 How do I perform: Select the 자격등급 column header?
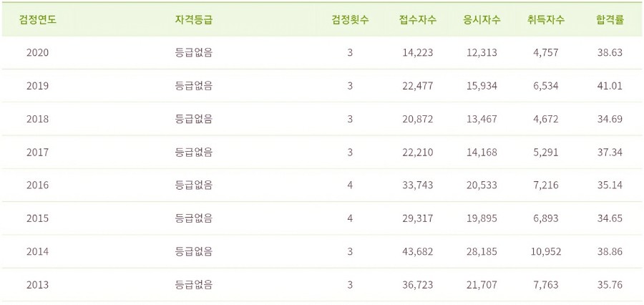tap(194, 20)
